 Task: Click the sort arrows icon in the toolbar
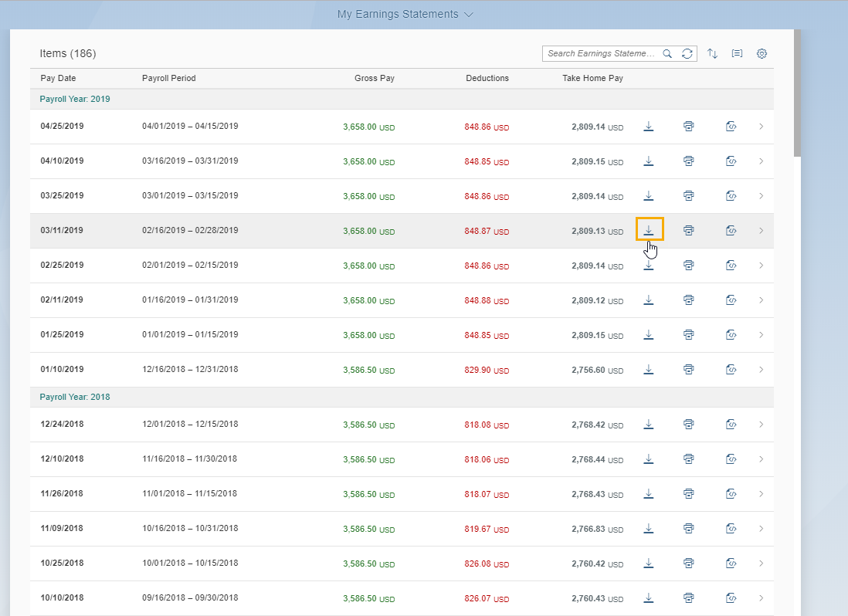pyautogui.click(x=713, y=53)
